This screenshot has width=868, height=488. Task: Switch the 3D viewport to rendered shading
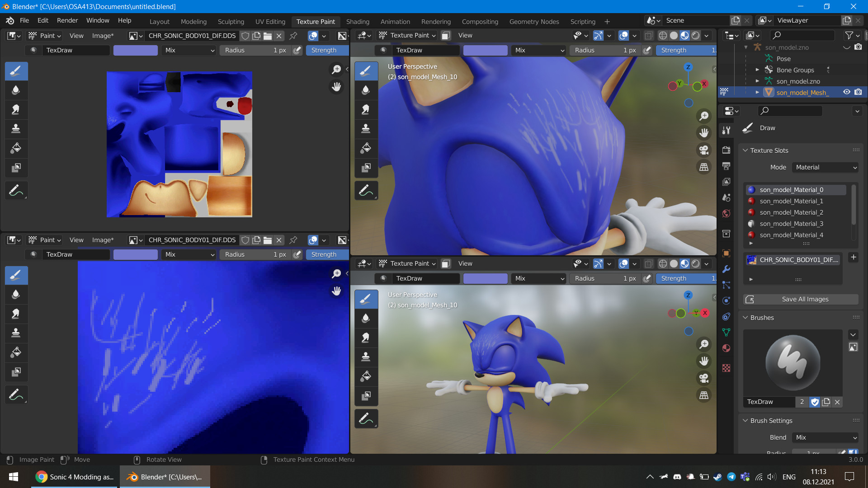click(697, 36)
